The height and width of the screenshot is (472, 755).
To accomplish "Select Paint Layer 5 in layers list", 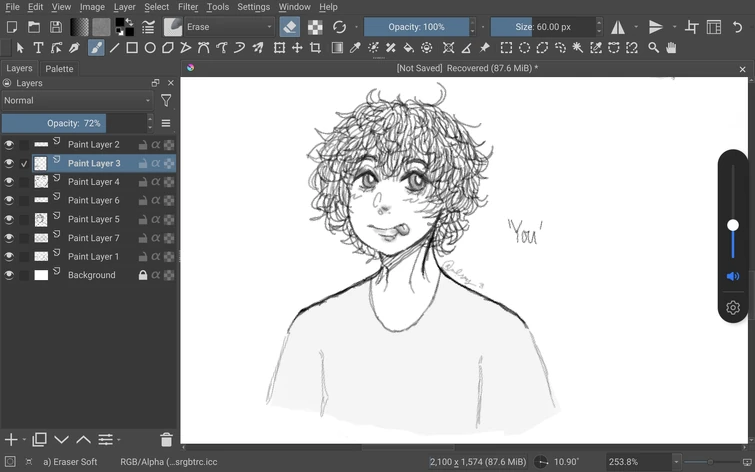I will pos(93,219).
